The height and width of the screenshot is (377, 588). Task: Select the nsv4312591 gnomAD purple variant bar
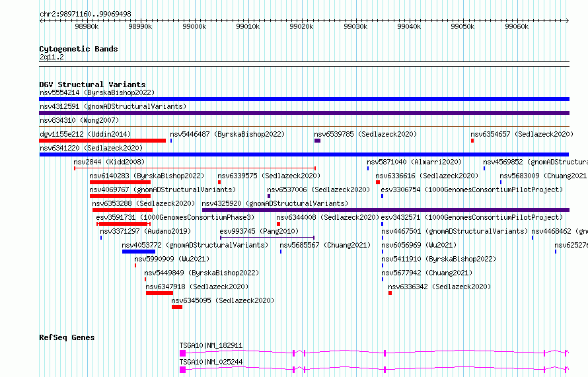(x=304, y=113)
